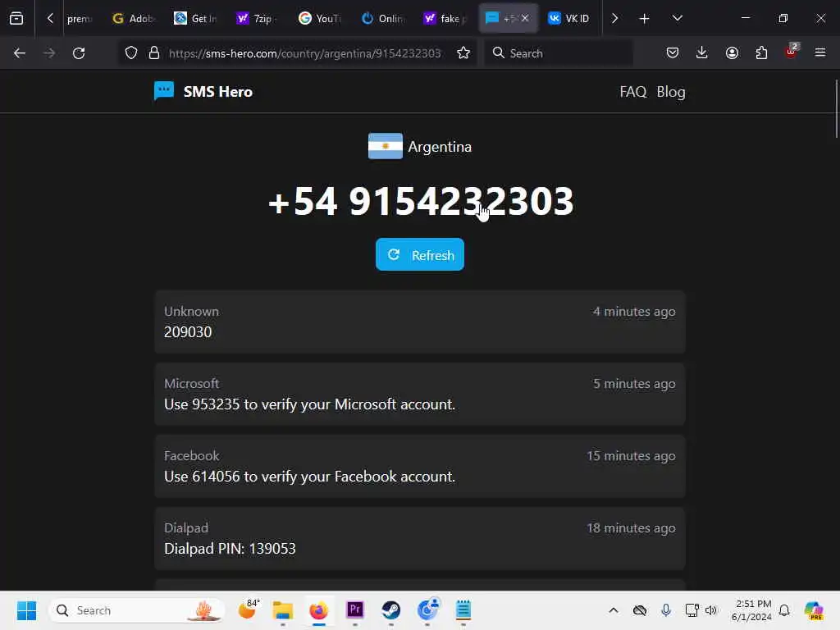The width and height of the screenshot is (840, 630).
Task: Click the Argentina flag icon
Action: pos(386,146)
